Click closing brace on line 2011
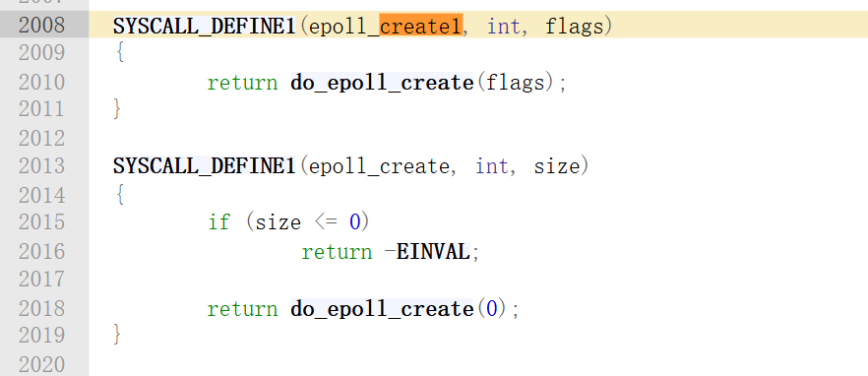The image size is (868, 376). tap(117, 109)
